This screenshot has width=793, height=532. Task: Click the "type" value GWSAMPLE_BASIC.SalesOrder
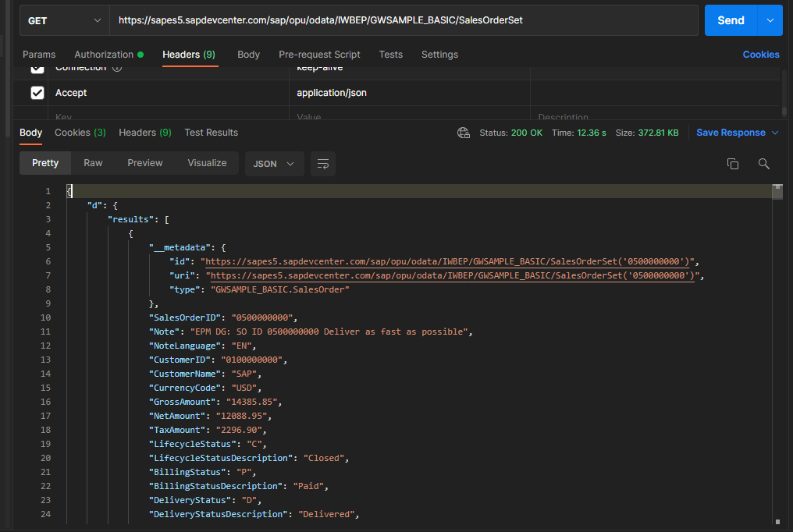point(279,289)
